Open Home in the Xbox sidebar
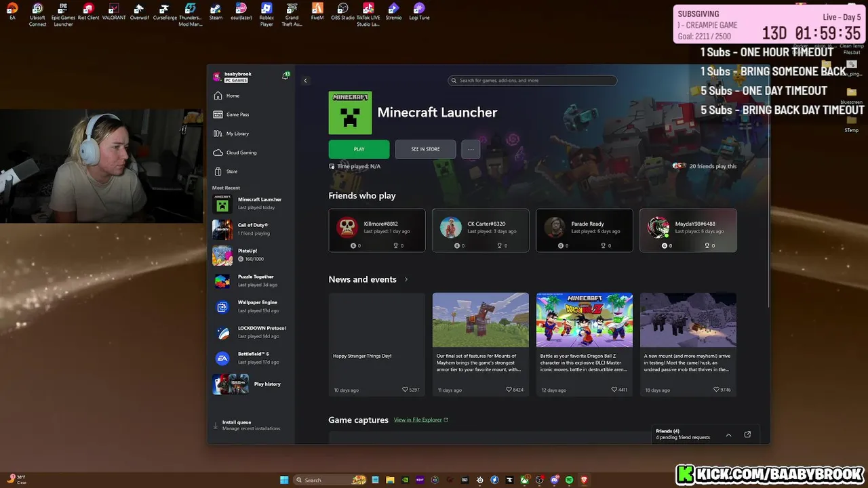 tap(252, 96)
